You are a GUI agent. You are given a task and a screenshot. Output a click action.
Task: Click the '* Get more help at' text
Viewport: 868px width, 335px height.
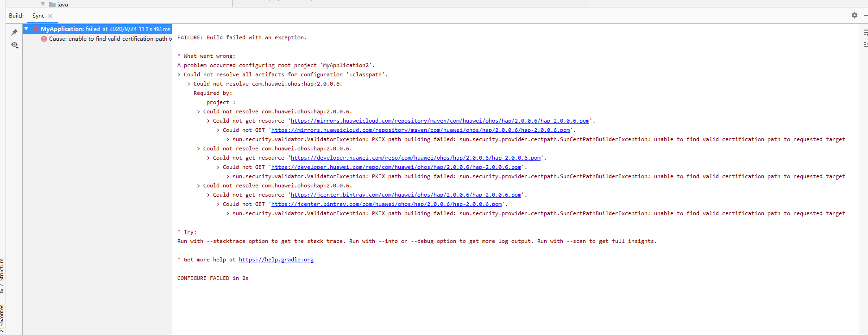[x=207, y=260]
